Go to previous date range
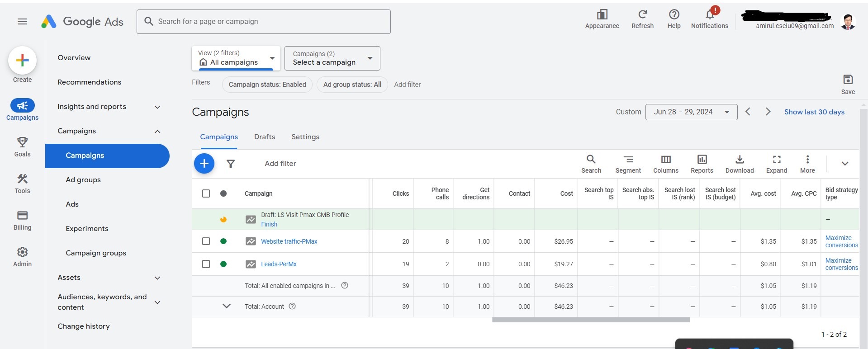Viewport: 868px width, 349px height. (748, 112)
